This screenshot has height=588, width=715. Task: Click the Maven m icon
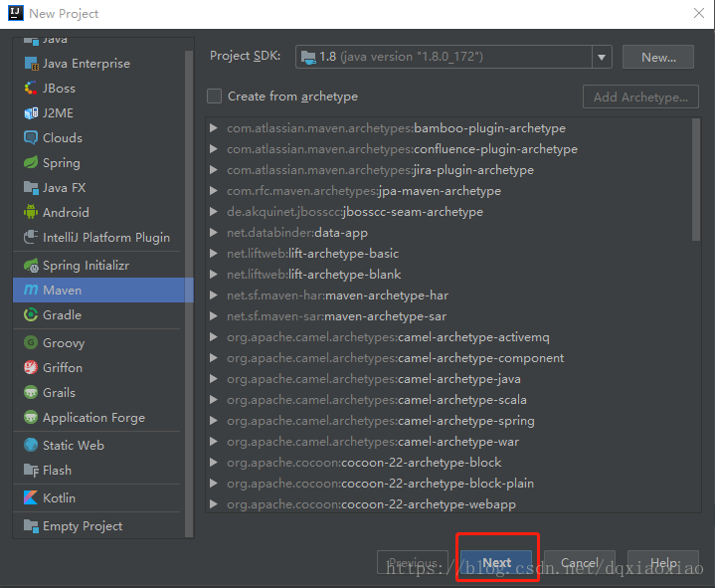coord(31,290)
